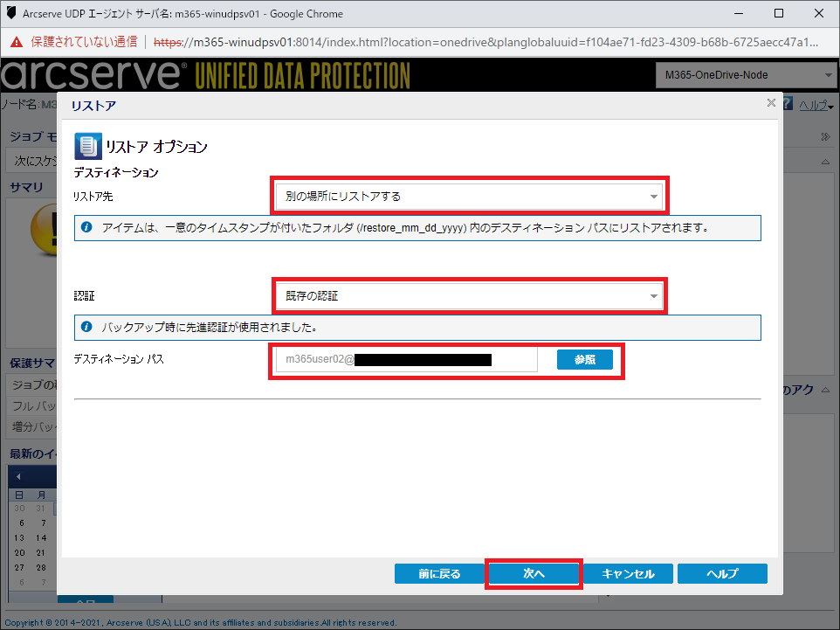Collapse the job monitor section arrow
Image resolution: width=840 pixels, height=630 pixels.
tap(825, 162)
